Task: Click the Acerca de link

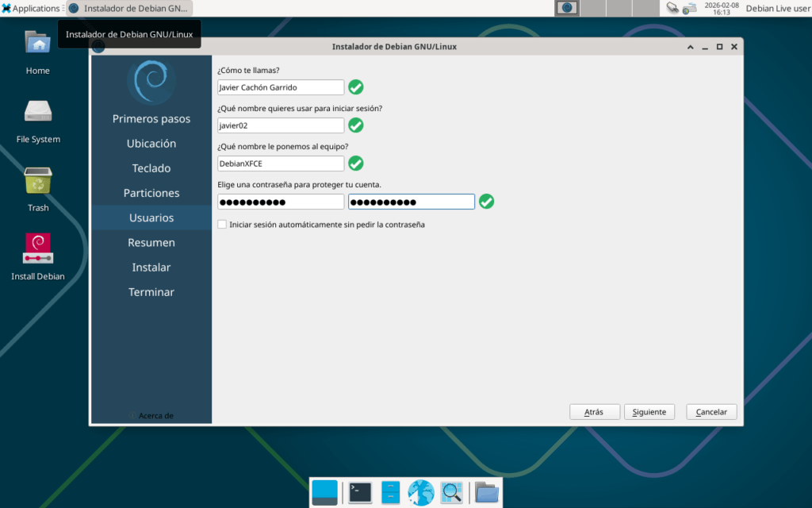Action: [x=155, y=415]
